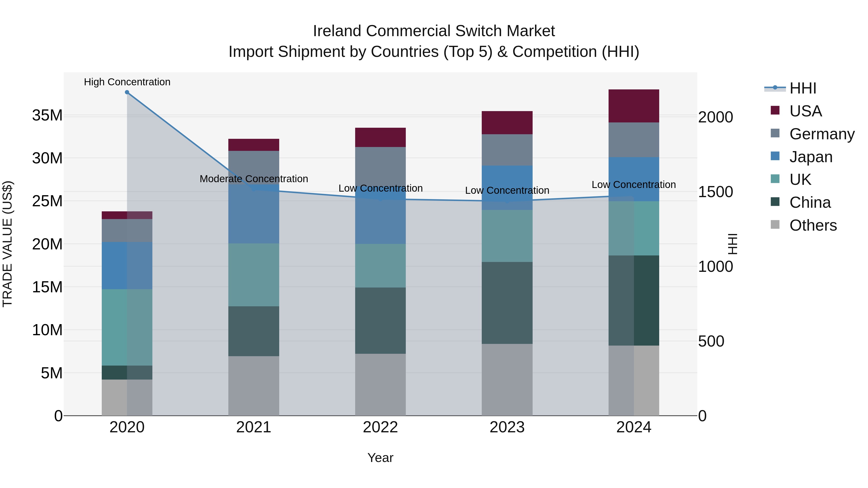
Task: Click the 2020 x-axis label
Action: pos(127,427)
